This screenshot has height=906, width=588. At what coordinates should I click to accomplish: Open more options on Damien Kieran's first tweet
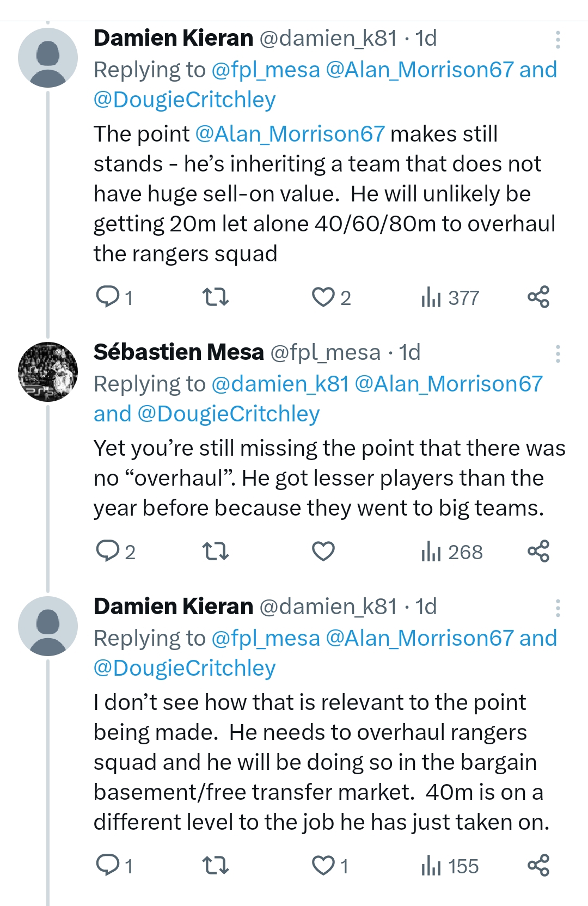click(x=558, y=39)
